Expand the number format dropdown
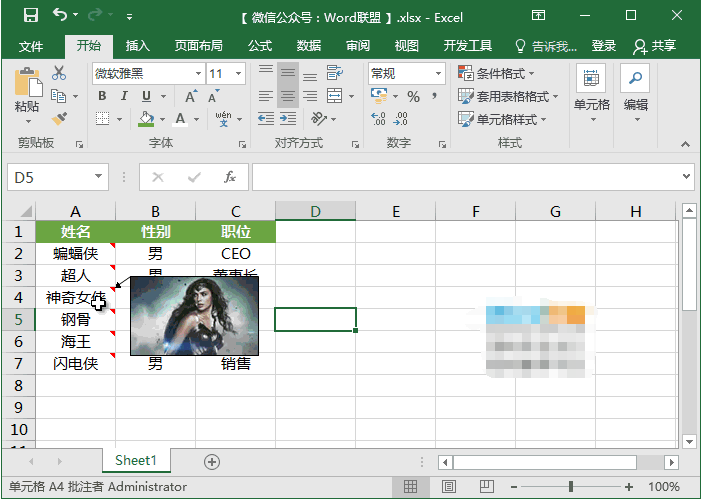 438,74
